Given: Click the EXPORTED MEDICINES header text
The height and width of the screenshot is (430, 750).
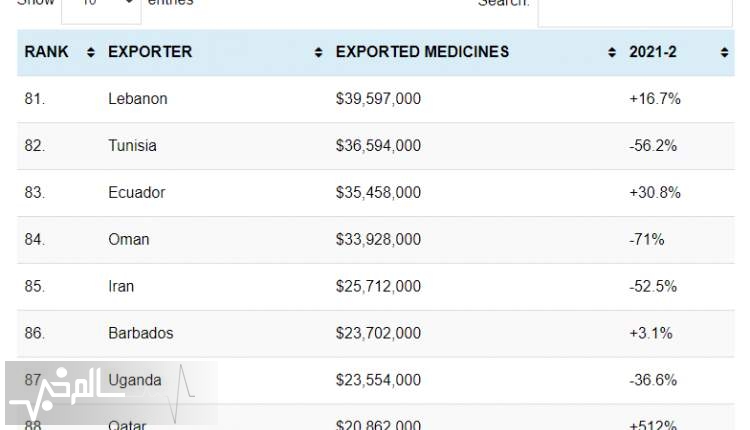Looking at the screenshot, I should 422,52.
